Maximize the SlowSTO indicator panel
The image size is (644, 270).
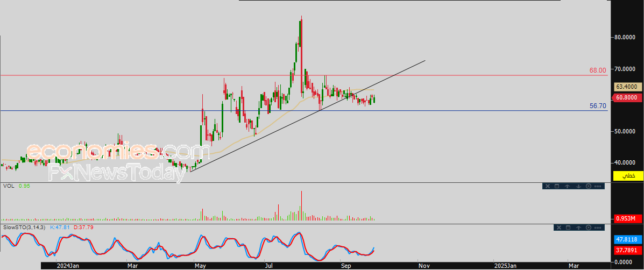569,228
